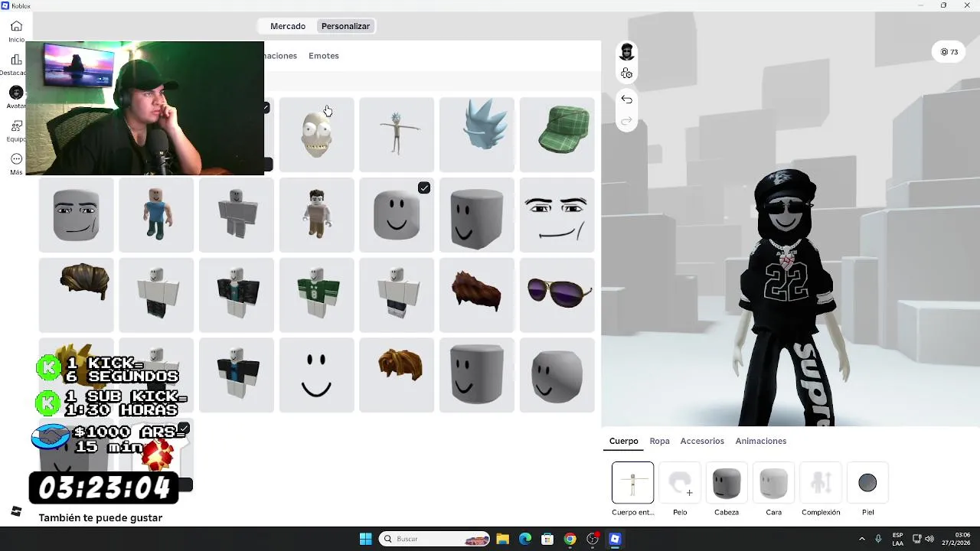Screen dimensions: 980x551
Task: Equip the black and blue shirt outfit
Action: coord(236,376)
